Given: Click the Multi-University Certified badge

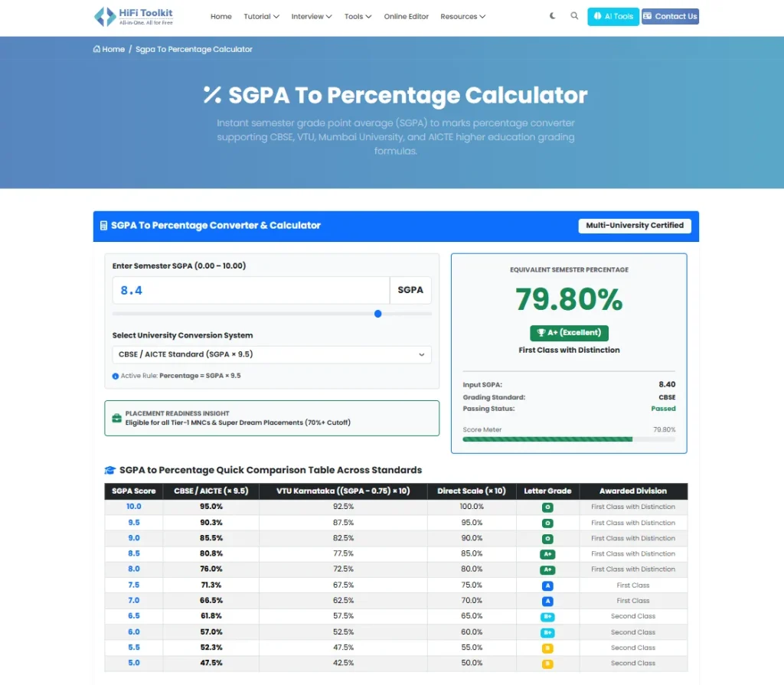Looking at the screenshot, I should coord(635,226).
